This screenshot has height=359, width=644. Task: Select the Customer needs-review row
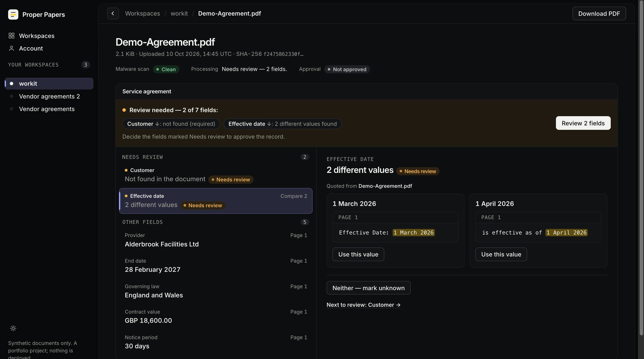pyautogui.click(x=216, y=175)
